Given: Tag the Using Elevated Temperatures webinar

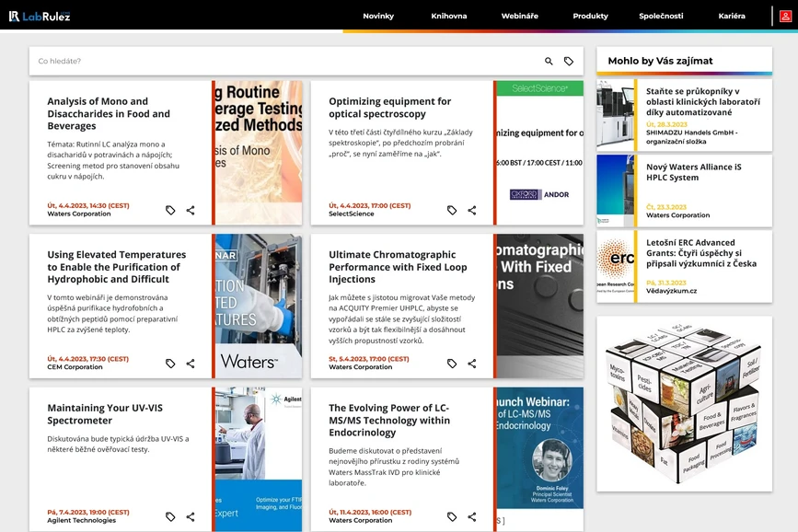Looking at the screenshot, I should click(170, 364).
